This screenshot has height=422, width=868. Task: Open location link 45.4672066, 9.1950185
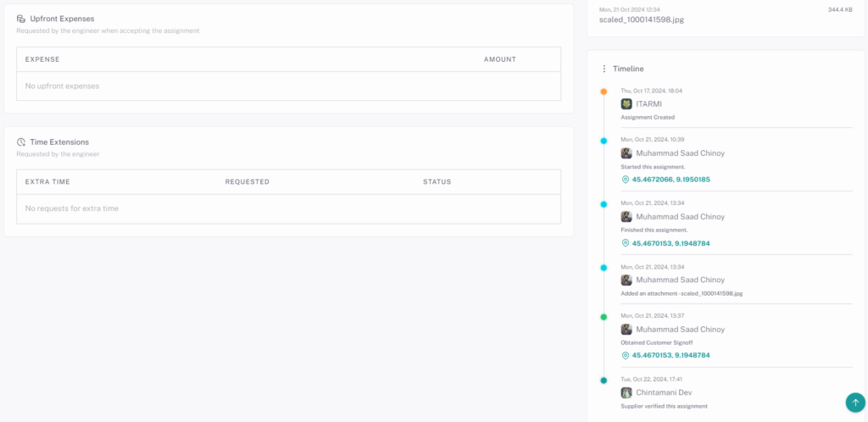[670, 180]
